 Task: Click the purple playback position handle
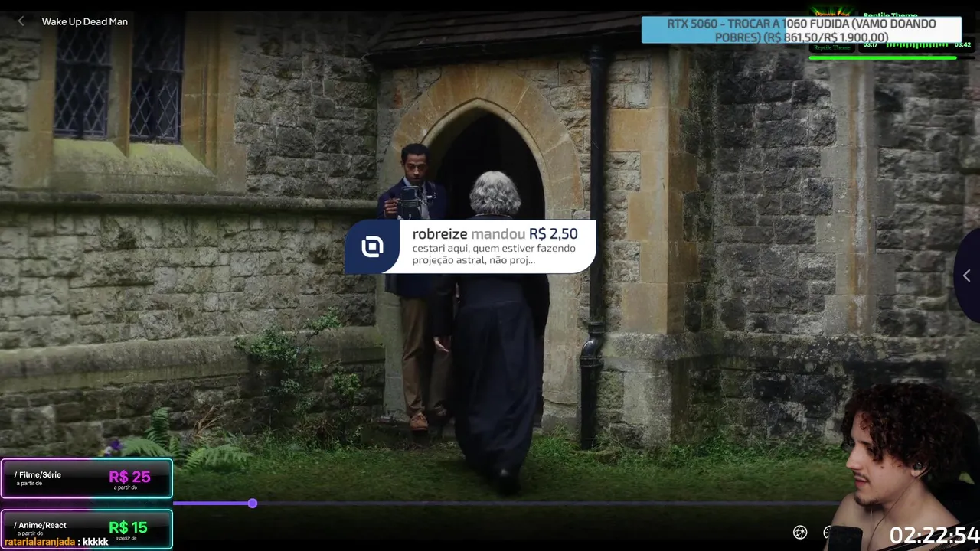pos(253,503)
